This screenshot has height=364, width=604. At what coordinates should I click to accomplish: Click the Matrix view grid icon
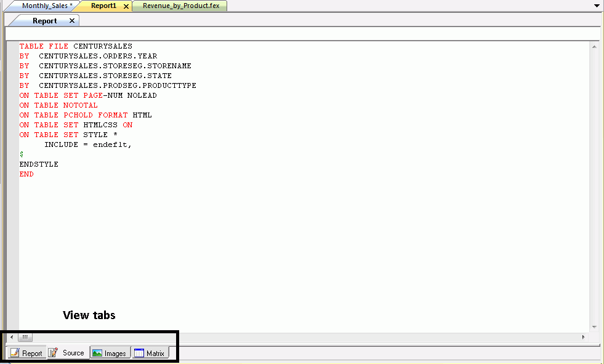tap(139, 353)
